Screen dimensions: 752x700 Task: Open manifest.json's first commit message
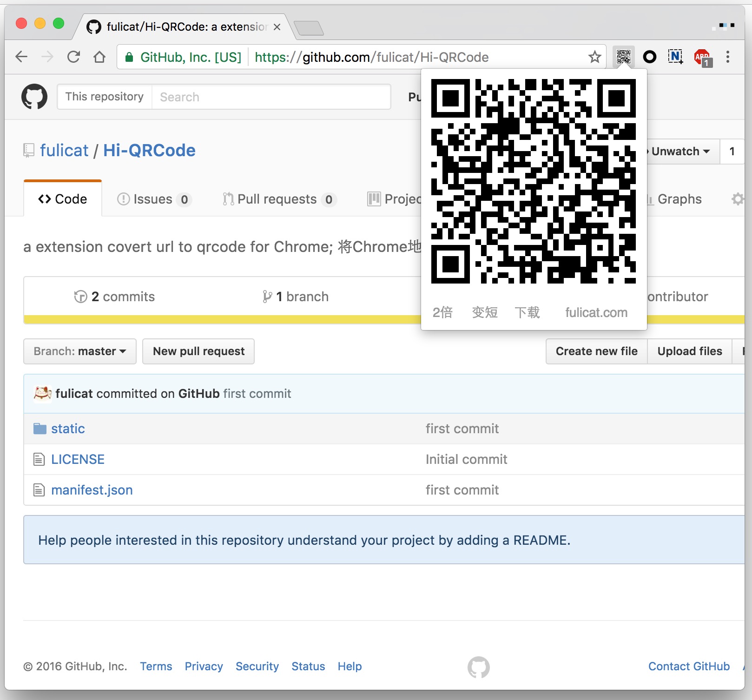coord(462,490)
